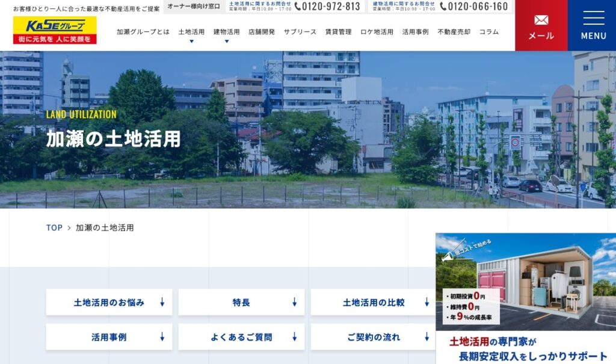
Task: Click the 活用事例 anchor button
Action: click(109, 337)
